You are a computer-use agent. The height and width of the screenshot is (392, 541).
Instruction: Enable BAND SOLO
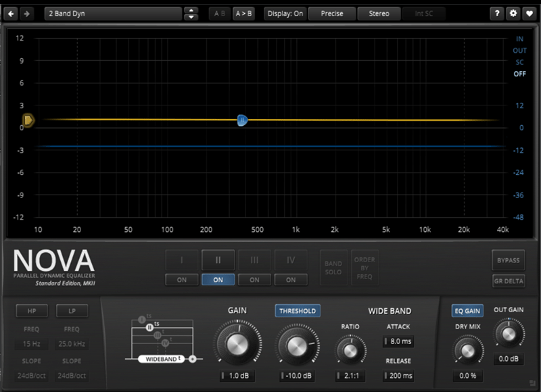333,268
